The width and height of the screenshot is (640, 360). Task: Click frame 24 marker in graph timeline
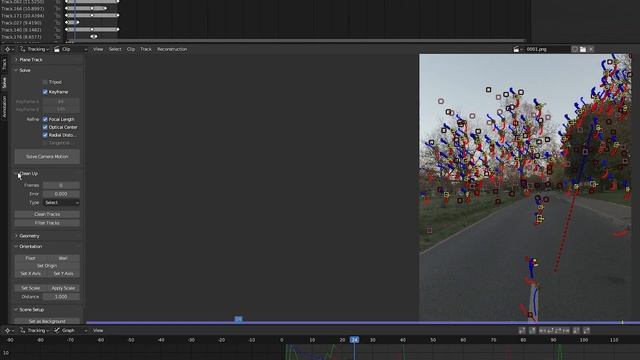pos(354,340)
